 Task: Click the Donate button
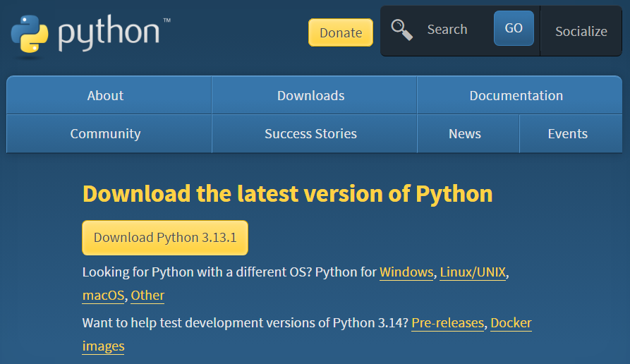coord(341,32)
